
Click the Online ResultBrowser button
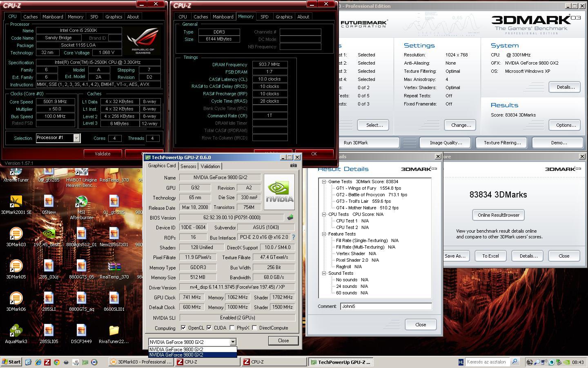499,215
